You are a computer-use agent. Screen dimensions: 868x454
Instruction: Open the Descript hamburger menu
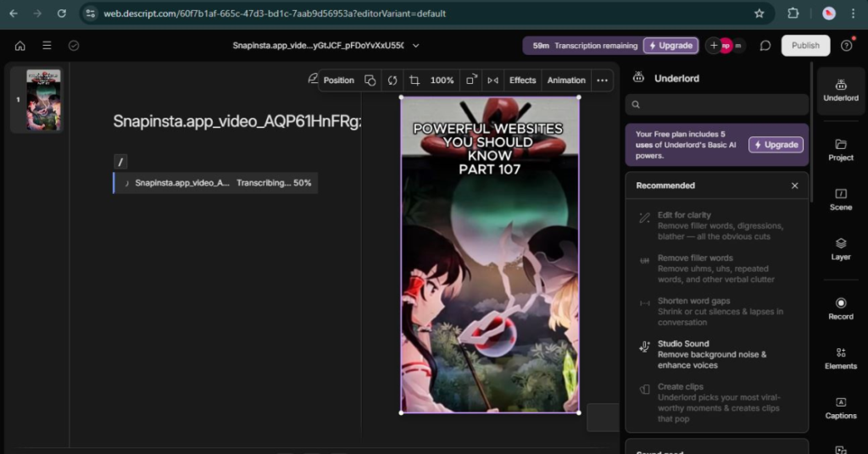[47, 46]
